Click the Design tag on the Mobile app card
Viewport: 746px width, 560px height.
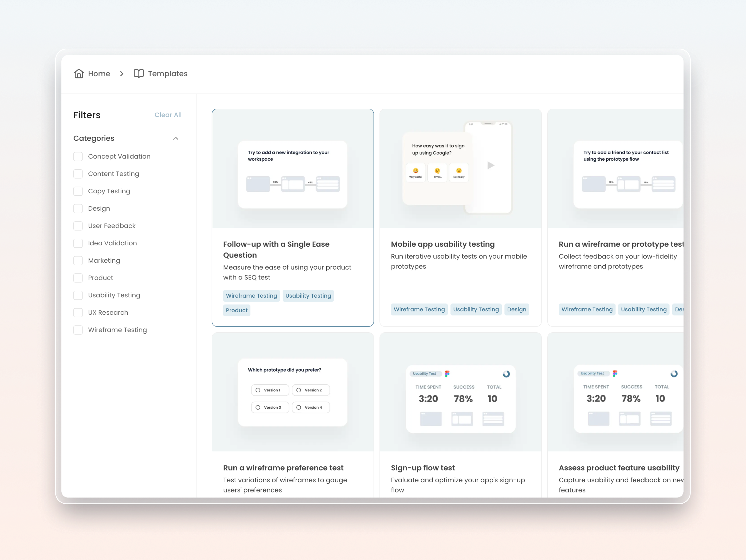516,309
